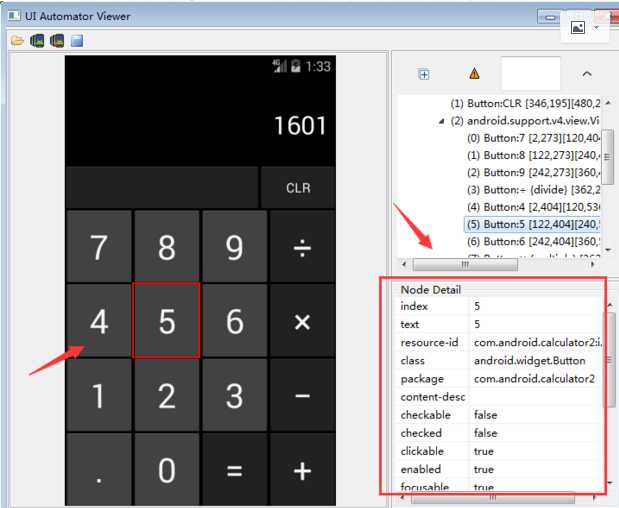This screenshot has width=619, height=508.
Task: Click the CLR key in calculator screenshot
Action: click(298, 187)
